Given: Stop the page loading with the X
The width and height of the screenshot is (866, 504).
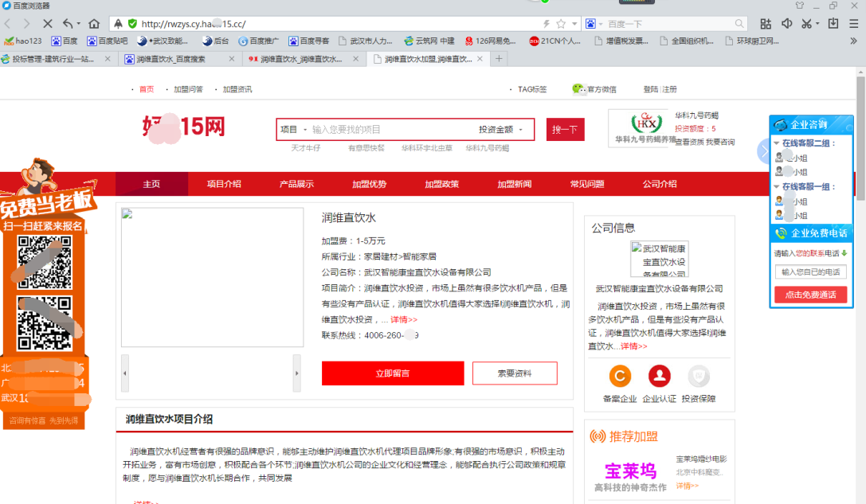Looking at the screenshot, I should 48,24.
